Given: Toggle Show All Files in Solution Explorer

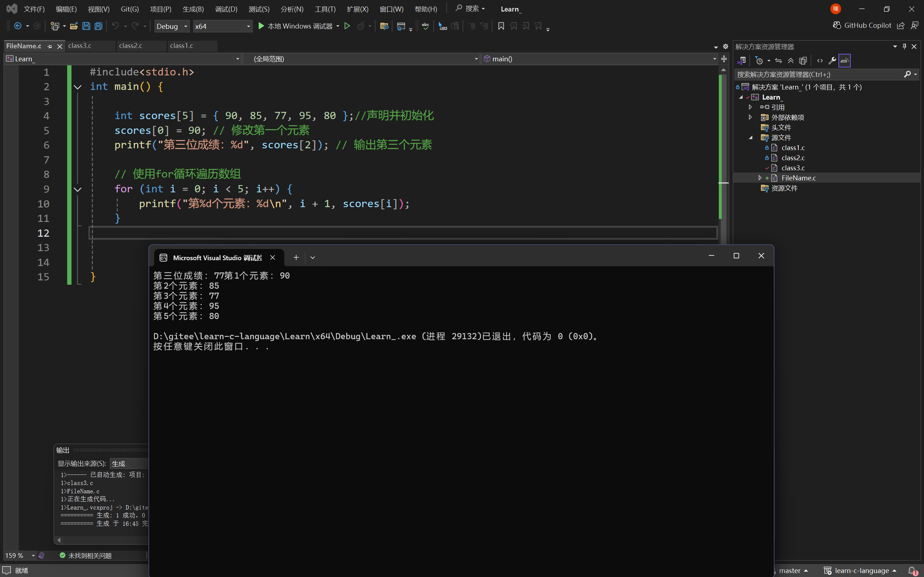Looking at the screenshot, I should (803, 61).
